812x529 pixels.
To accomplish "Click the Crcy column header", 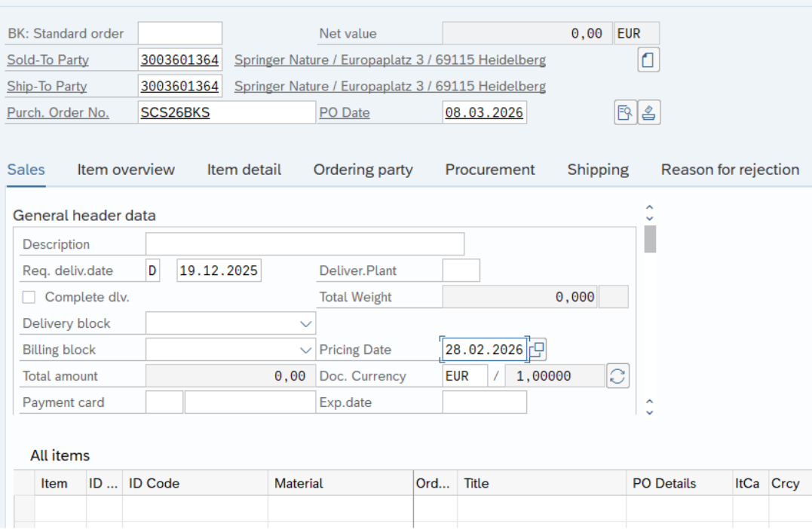I will tap(789, 483).
